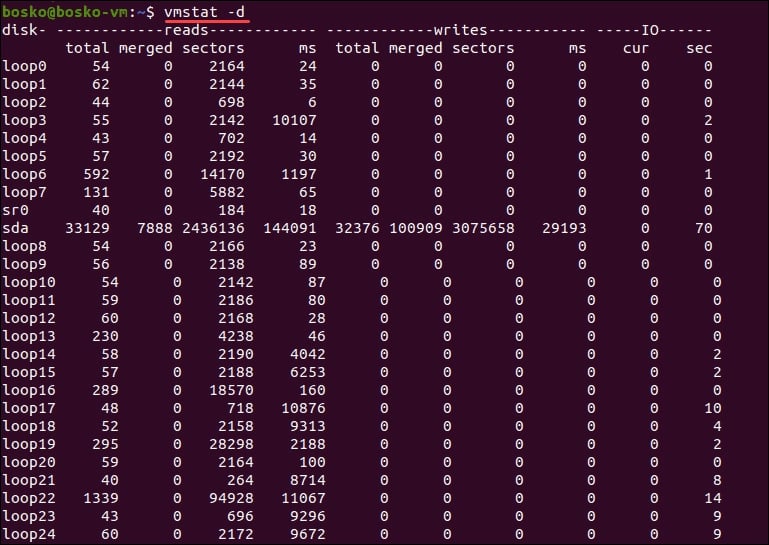This screenshot has width=769, height=545.
Task: Click loop23 read ms value 9296
Action: 308,516
